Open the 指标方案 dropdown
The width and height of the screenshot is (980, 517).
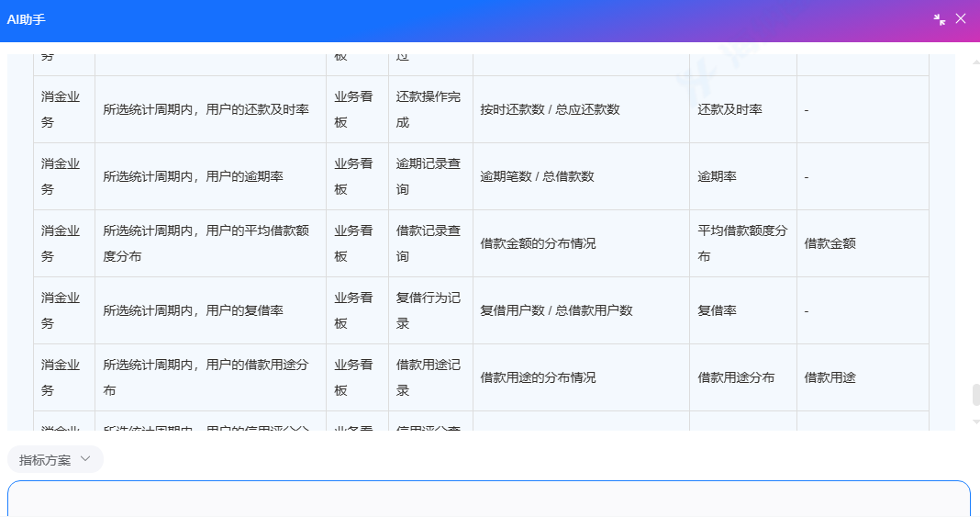click(x=55, y=459)
